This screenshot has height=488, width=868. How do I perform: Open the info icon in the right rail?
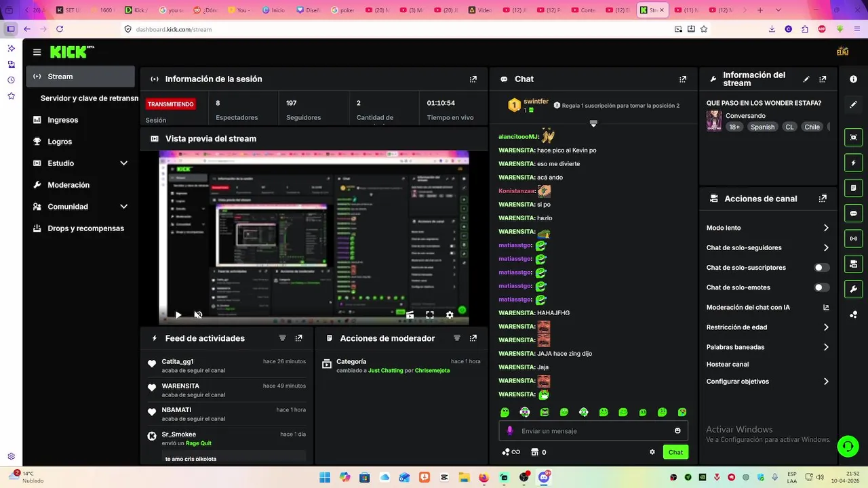(853, 79)
